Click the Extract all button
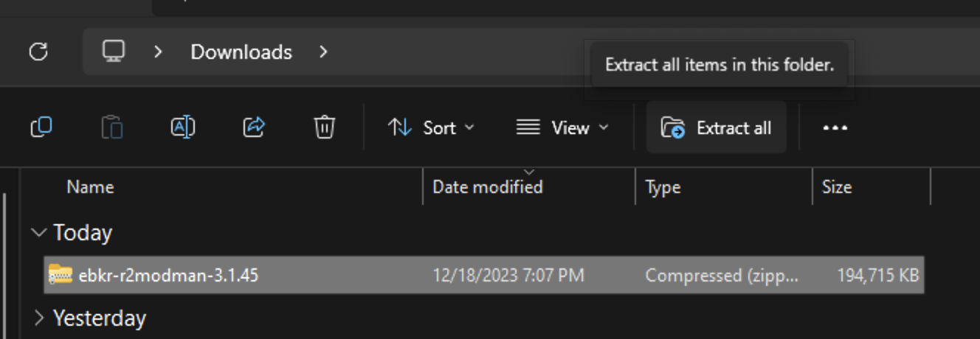Image resolution: width=980 pixels, height=339 pixels. coord(716,127)
